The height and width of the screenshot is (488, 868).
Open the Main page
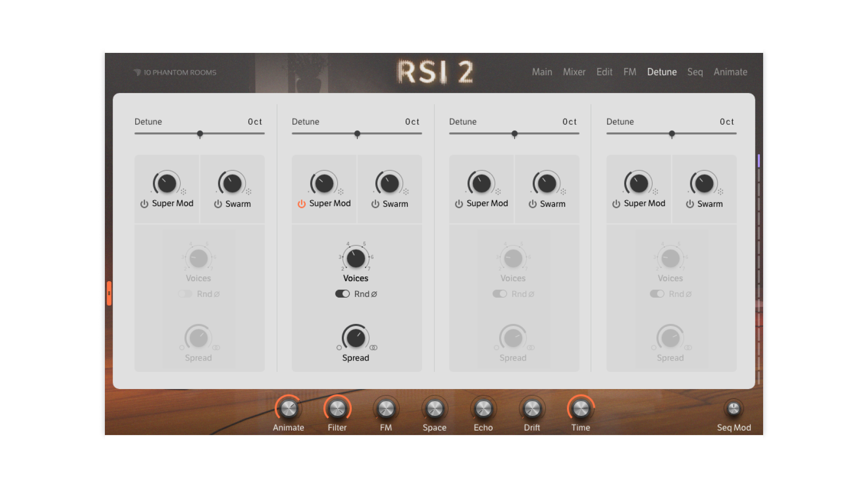542,72
